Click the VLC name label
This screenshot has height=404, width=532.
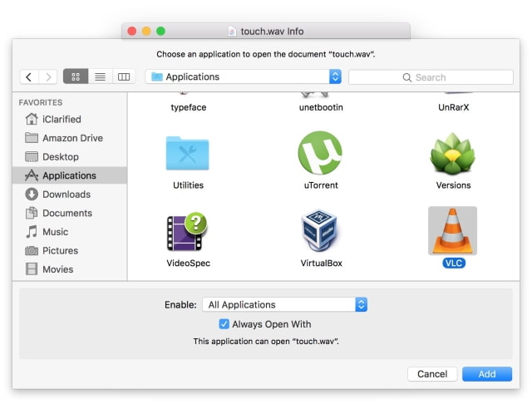[x=454, y=263]
